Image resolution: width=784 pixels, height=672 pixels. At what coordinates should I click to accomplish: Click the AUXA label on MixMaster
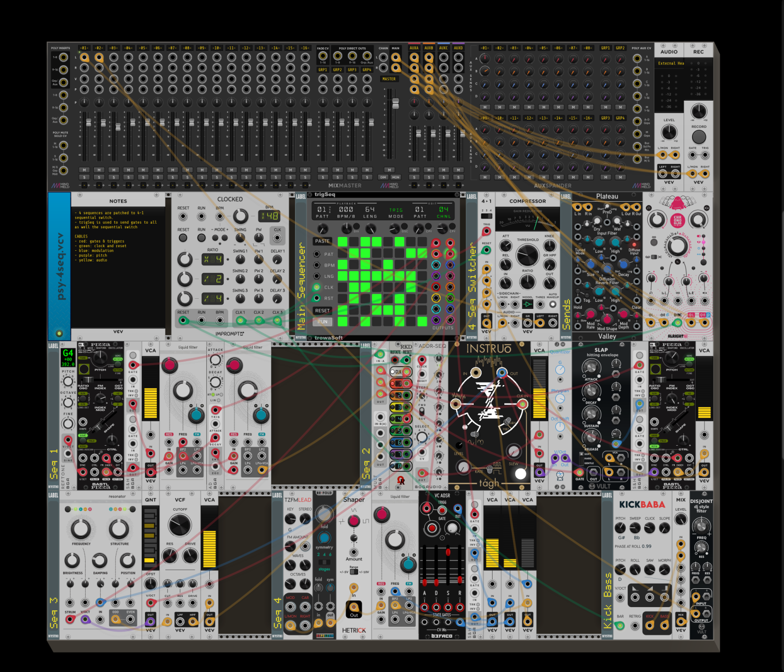coord(414,48)
